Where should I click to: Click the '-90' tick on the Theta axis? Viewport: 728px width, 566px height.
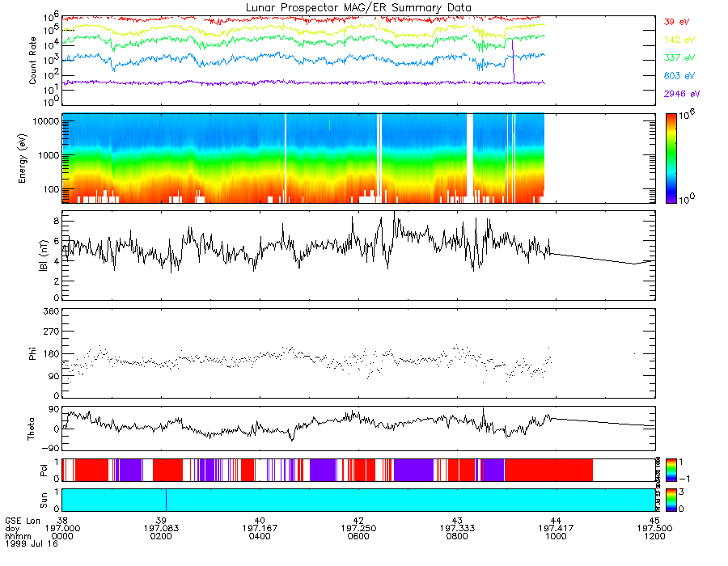[49, 448]
